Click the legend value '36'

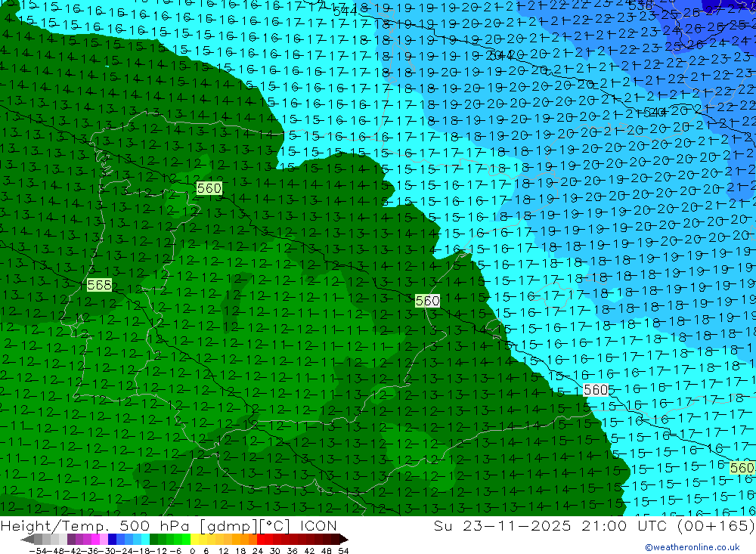point(292,551)
